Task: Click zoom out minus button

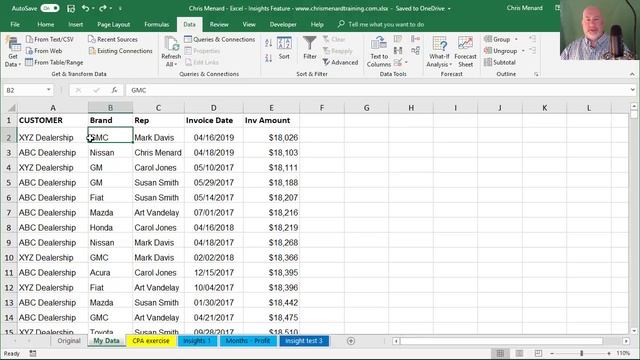Action: (x=552, y=353)
